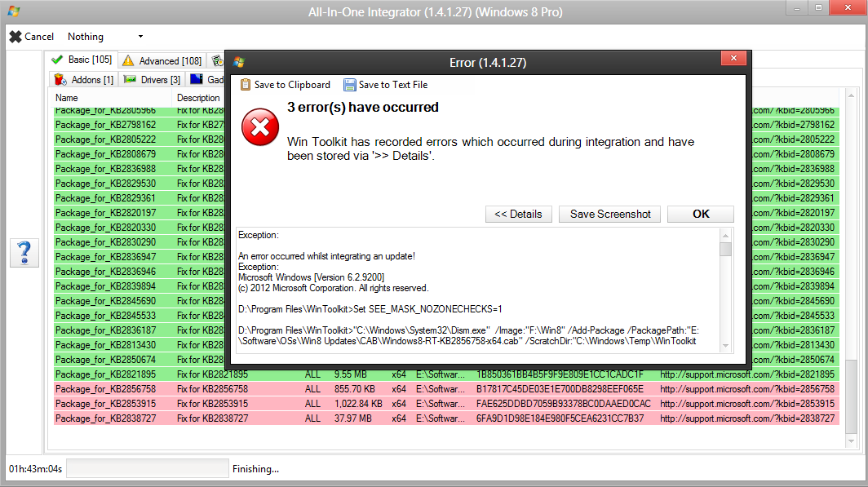Select row Package_for_KB2850674

coord(139,360)
